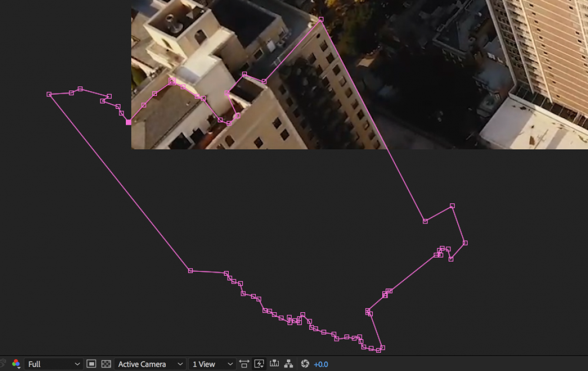The height and width of the screenshot is (371, 588).
Task: Click the long diagonal mask segment on the left
Action: [120, 182]
